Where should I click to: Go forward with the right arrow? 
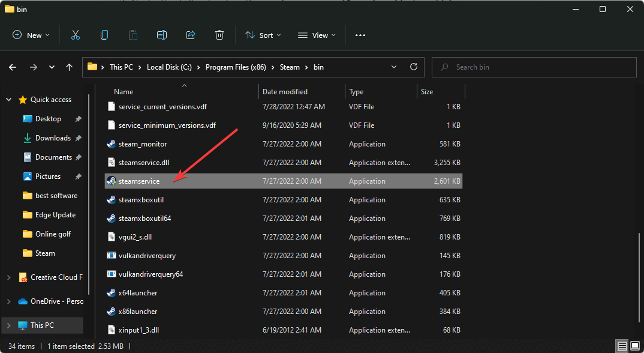pyautogui.click(x=33, y=67)
